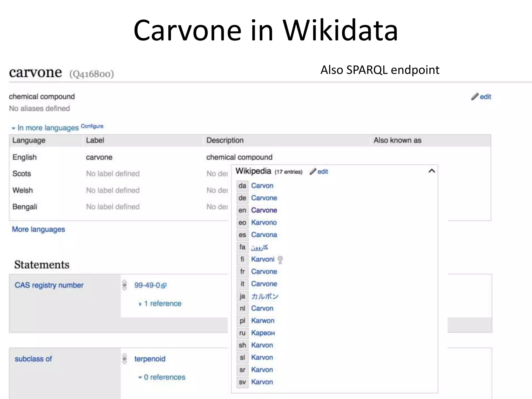Open the sh Karvon article
Viewport: 532px width, 399px height.
click(262, 345)
